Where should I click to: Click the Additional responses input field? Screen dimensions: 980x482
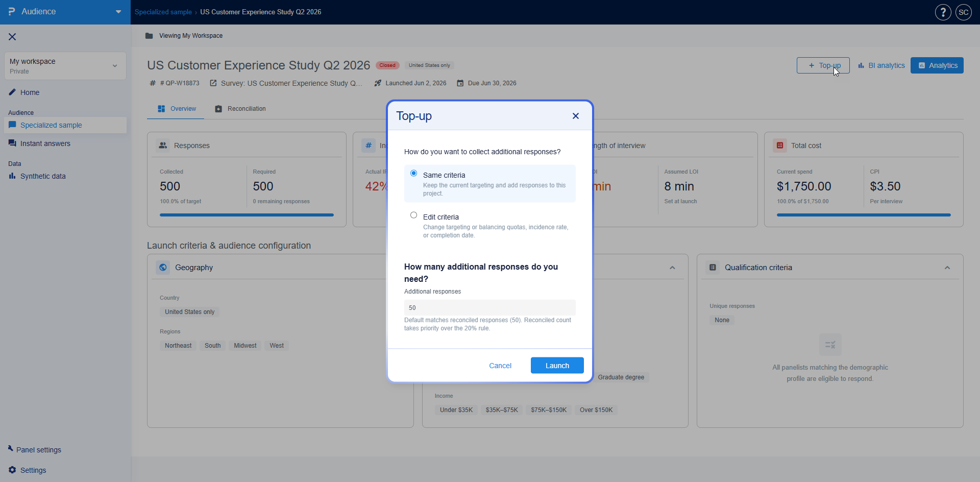[x=490, y=307]
